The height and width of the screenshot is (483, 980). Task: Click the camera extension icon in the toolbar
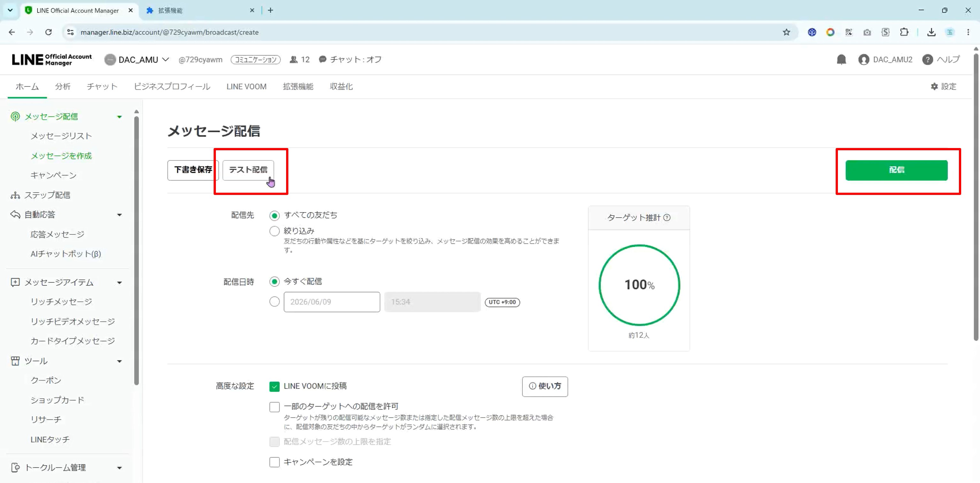coord(867,32)
